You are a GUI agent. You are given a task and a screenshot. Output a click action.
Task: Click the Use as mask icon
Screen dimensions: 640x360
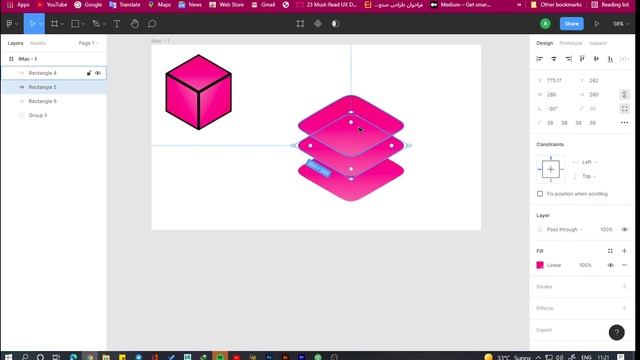pos(335,24)
